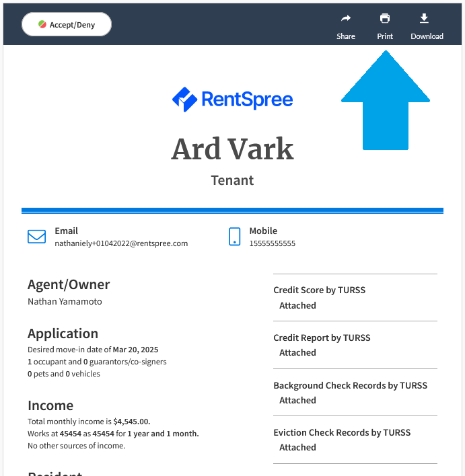The width and height of the screenshot is (465, 476).
Task: Open Eviction Check Records by TURSS entry
Action: tap(342, 432)
